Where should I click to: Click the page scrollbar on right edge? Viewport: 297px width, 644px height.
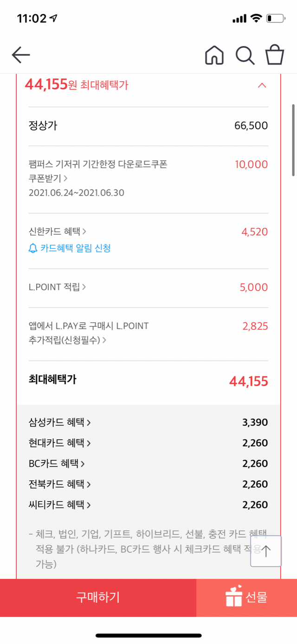[293, 140]
